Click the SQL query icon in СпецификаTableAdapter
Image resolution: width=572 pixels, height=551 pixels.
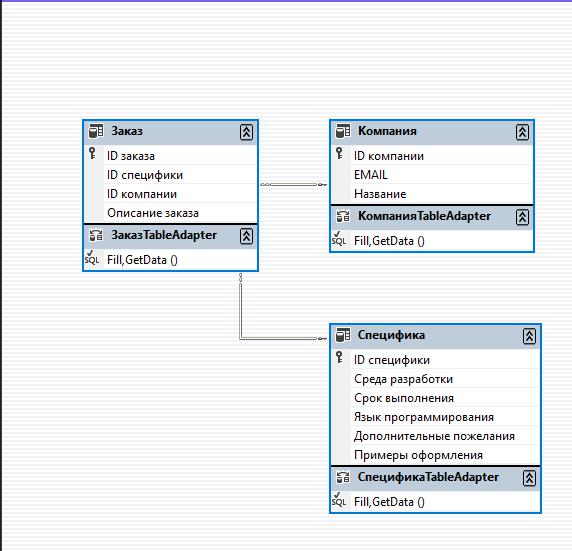pos(339,500)
